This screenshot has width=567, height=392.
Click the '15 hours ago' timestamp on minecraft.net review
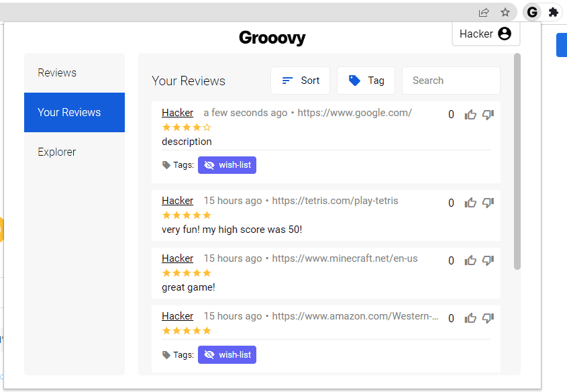coord(233,258)
